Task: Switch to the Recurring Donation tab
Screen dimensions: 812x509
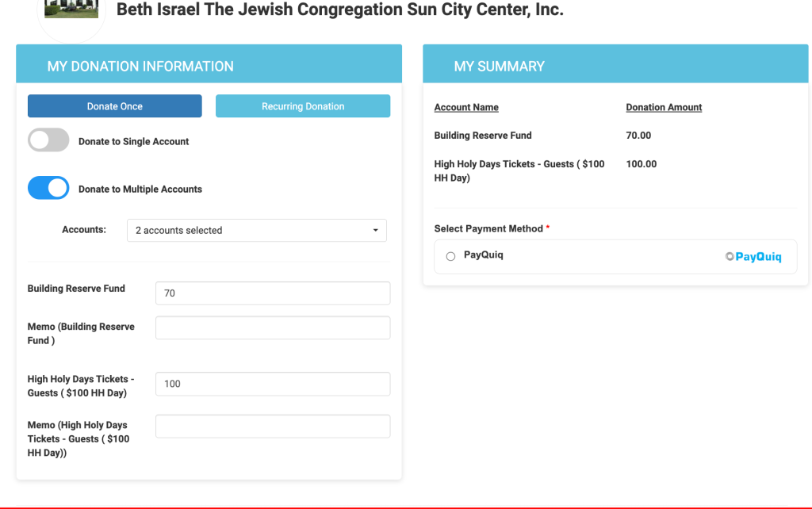Action: (x=303, y=106)
